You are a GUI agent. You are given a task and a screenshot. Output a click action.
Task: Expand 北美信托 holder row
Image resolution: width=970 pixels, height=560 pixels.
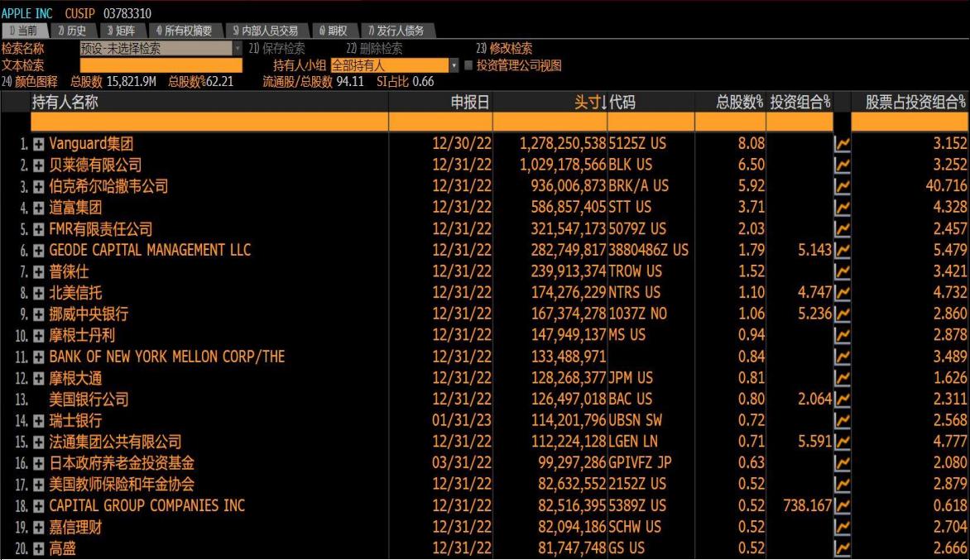tap(38, 293)
